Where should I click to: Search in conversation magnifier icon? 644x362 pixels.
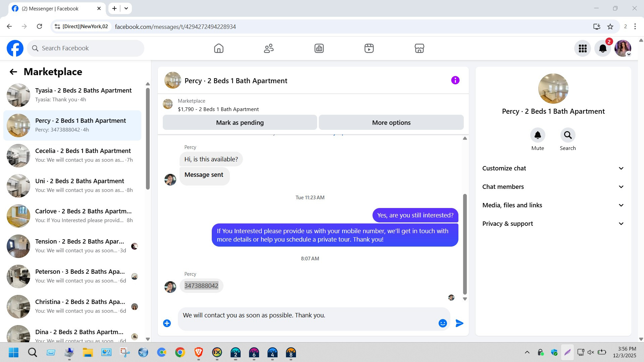tap(568, 135)
